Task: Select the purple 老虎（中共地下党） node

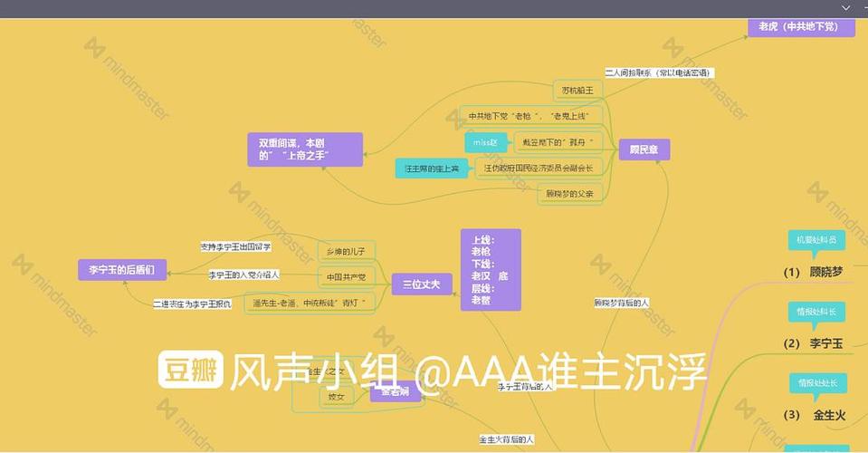Action: pyautogui.click(x=801, y=26)
